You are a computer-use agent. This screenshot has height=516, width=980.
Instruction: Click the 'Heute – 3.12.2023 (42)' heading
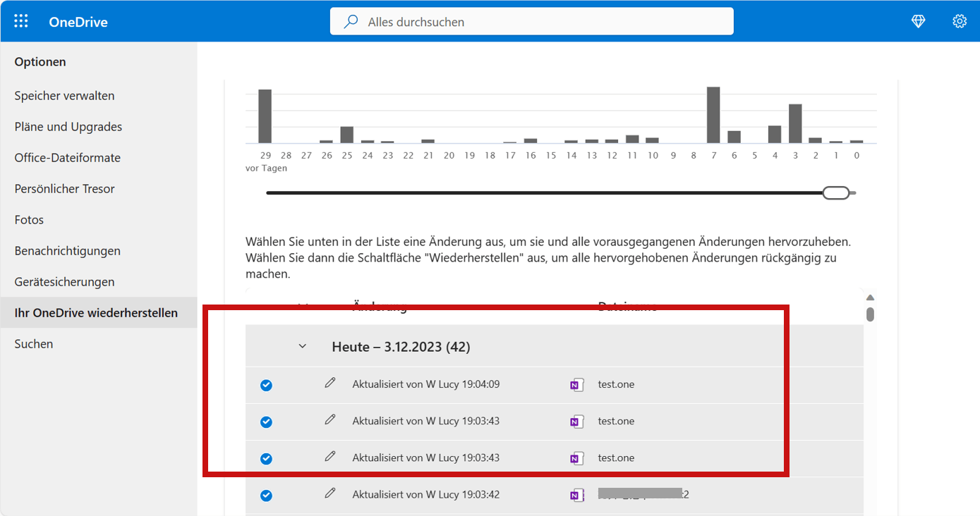point(401,347)
